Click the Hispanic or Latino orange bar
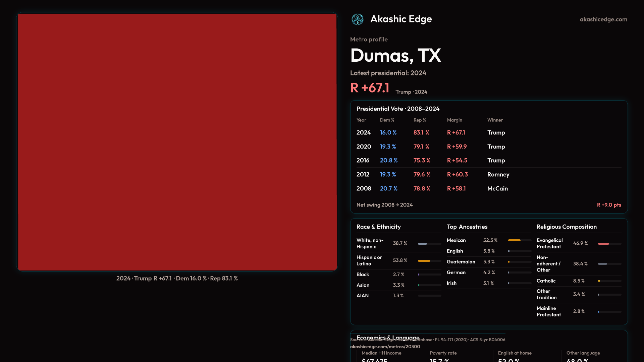The width and height of the screenshot is (644, 362). [424, 261]
